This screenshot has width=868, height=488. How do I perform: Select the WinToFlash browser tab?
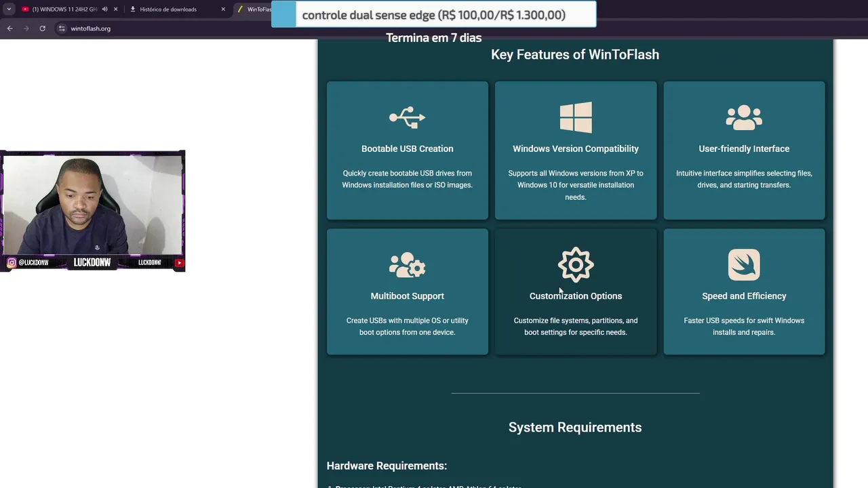[254, 9]
